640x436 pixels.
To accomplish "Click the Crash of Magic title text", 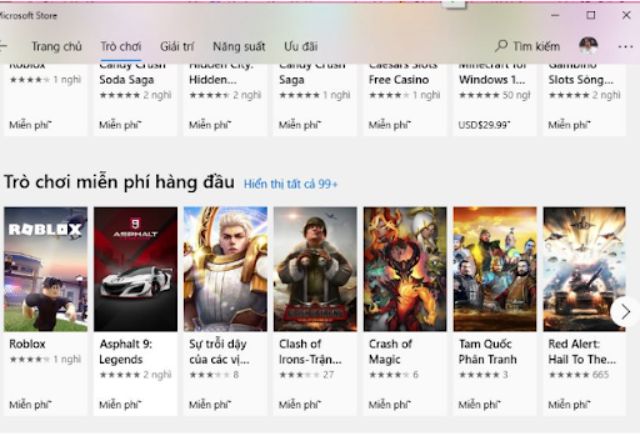I will point(390,352).
